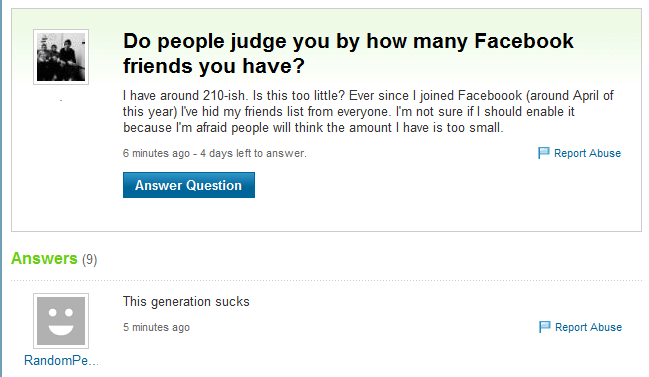Click the "This generation sucks" answer text

186,302
